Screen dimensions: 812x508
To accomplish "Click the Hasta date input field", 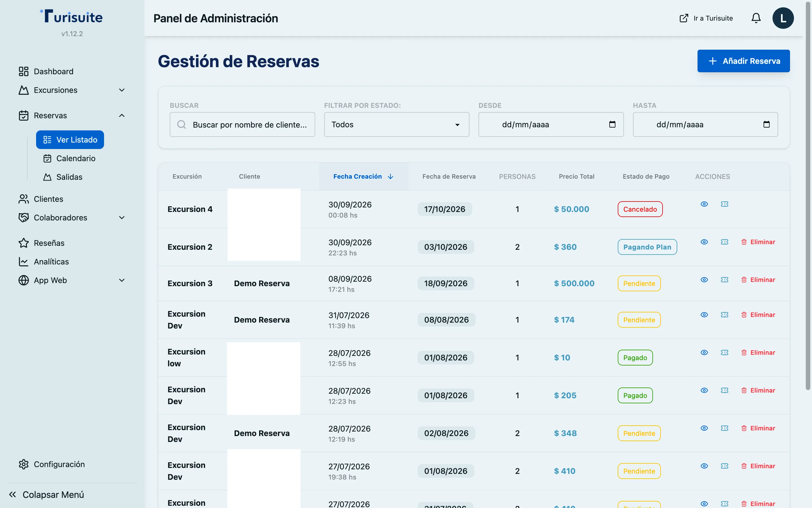I will click(705, 124).
